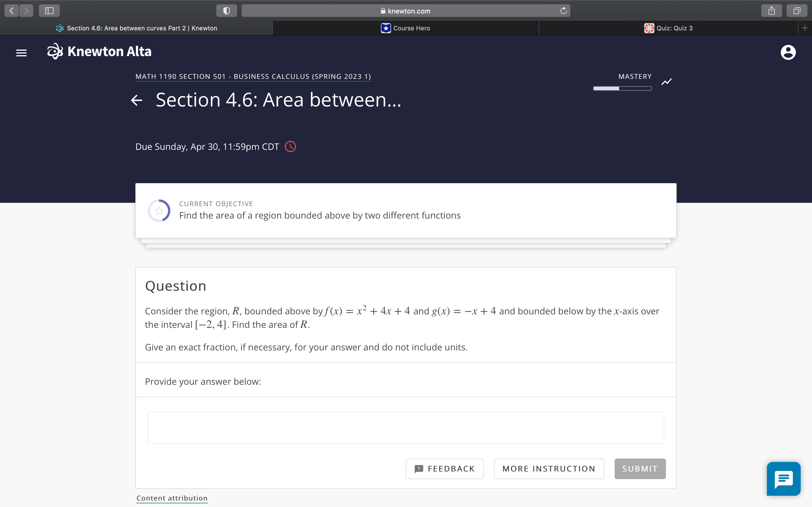Viewport: 812px width, 507px height.
Task: Click the back arrow beside the Section 4.6 title
Action: click(x=136, y=100)
